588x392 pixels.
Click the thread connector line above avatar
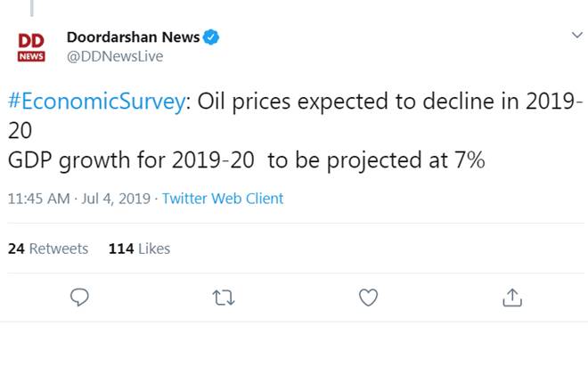[31, 8]
